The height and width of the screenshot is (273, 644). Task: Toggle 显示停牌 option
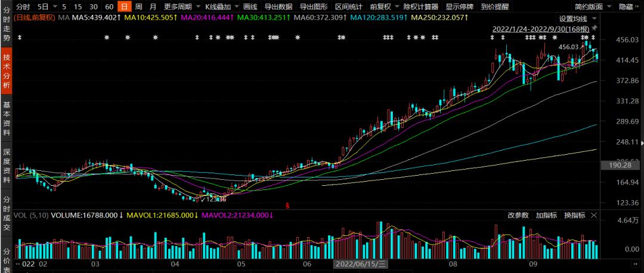(460, 7)
